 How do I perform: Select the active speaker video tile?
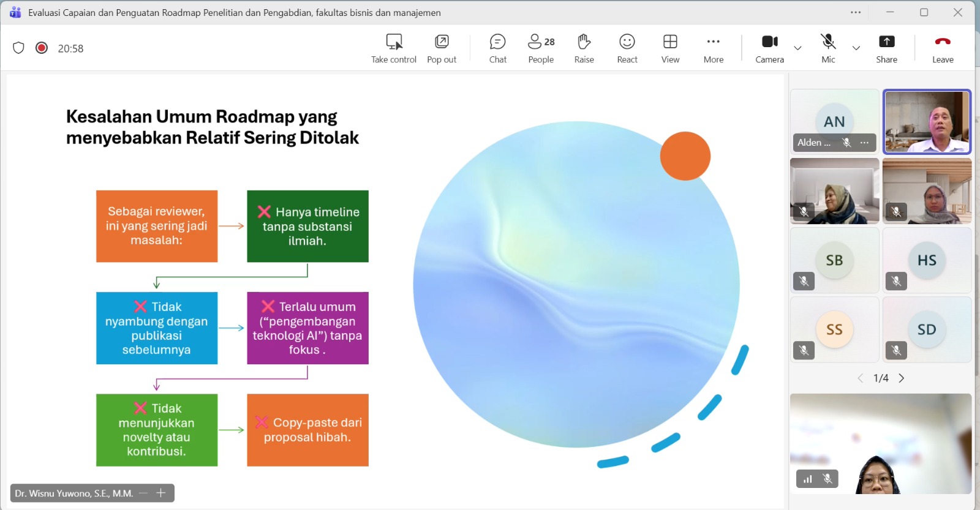point(927,121)
